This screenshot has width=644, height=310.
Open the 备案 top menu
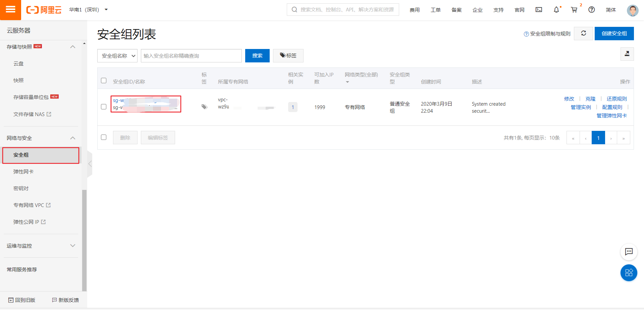(457, 10)
